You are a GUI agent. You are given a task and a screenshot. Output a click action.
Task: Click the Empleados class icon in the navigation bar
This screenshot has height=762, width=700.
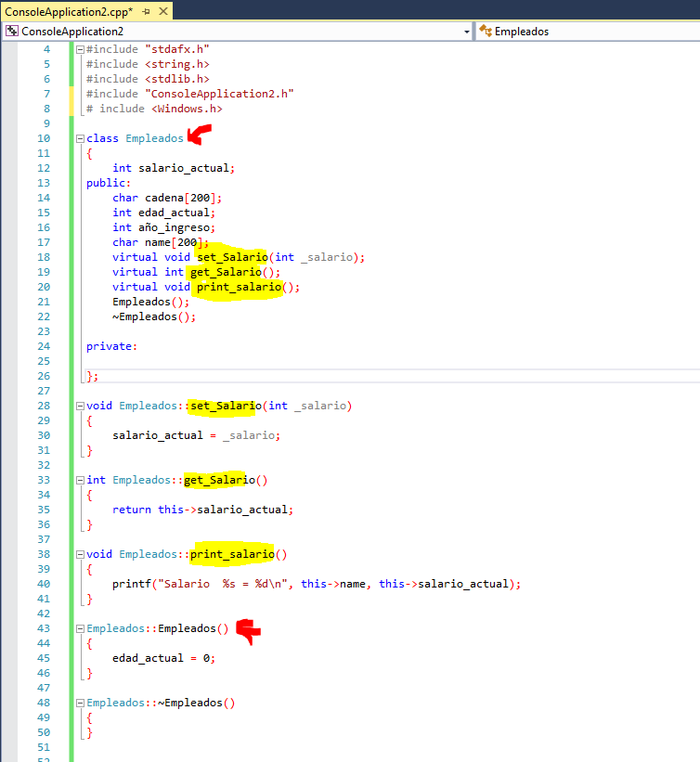click(x=485, y=32)
